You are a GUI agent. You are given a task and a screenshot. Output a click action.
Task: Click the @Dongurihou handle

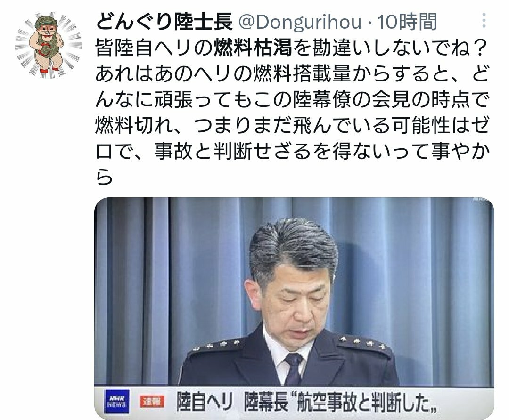(300, 22)
